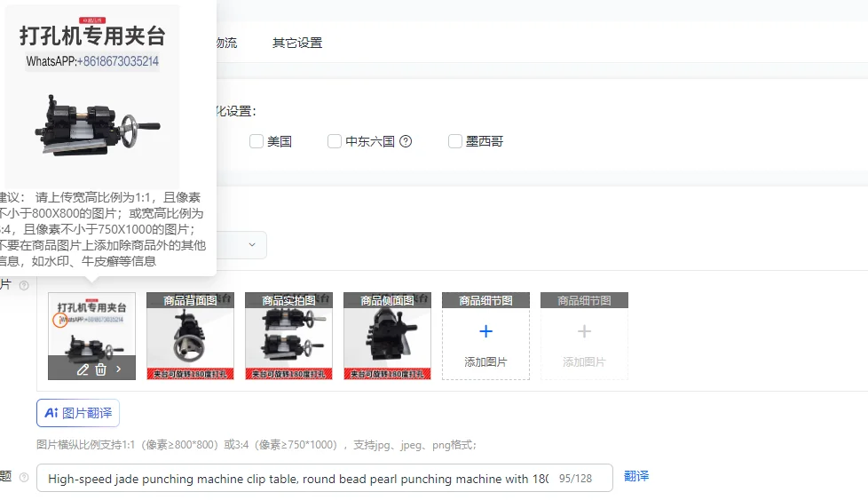The width and height of the screenshot is (868, 500).
Task: Click the help icon next to the title label
Action: (24, 477)
